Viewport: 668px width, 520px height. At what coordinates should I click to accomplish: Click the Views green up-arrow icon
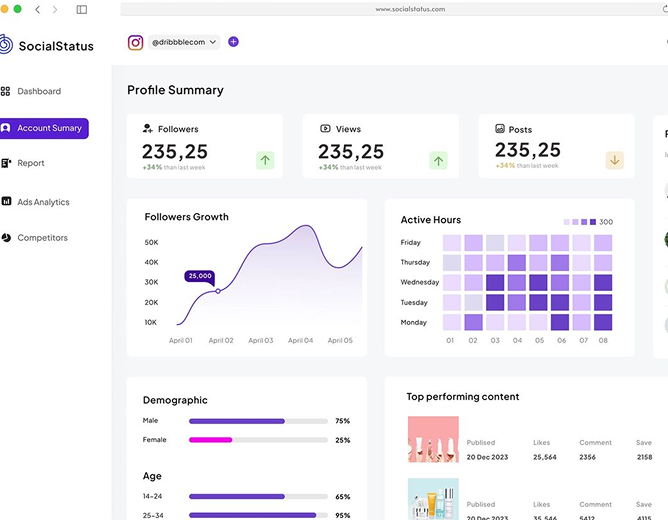438,161
